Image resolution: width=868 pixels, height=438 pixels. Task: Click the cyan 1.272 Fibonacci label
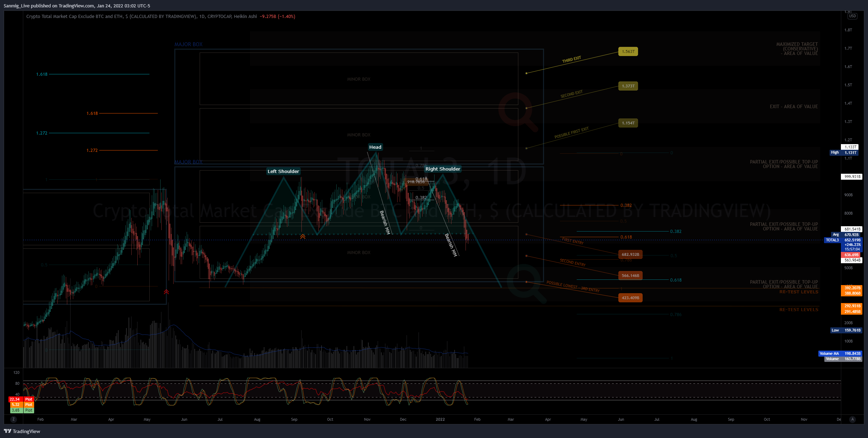point(42,133)
